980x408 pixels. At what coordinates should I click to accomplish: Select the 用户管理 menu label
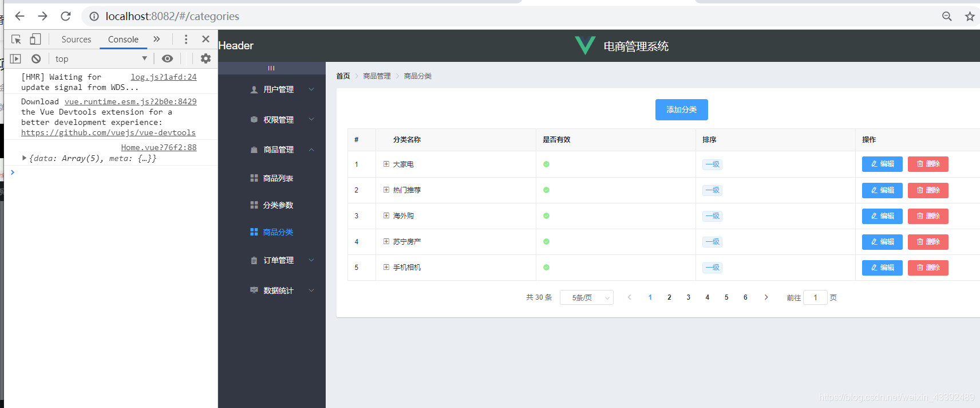[x=279, y=89]
